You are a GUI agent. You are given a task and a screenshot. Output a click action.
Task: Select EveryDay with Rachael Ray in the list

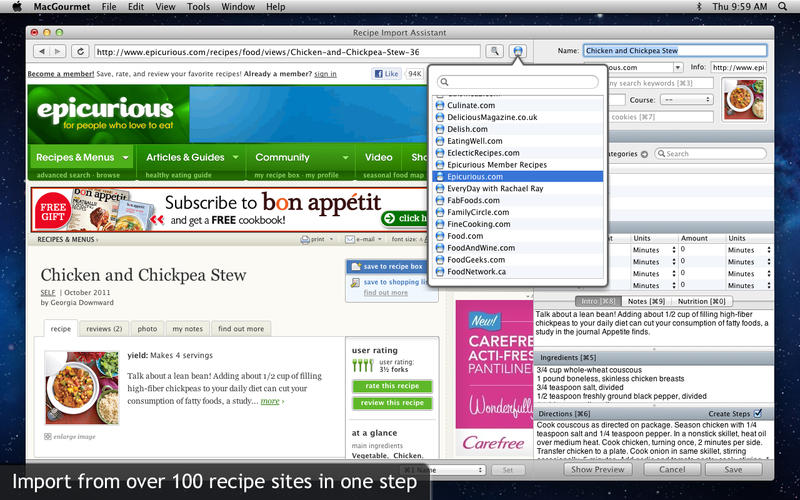(x=518, y=188)
